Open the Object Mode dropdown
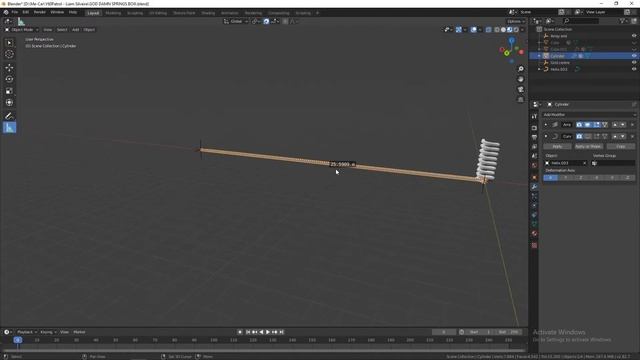 tap(22, 30)
